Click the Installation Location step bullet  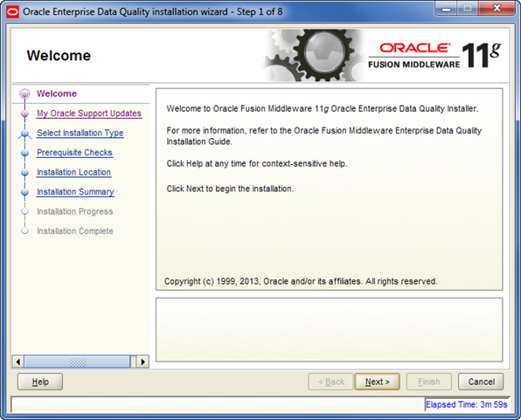pos(24,173)
